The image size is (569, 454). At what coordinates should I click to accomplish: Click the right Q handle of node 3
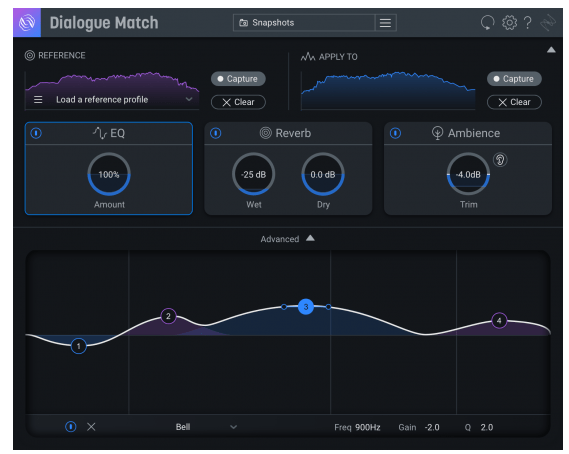click(328, 307)
